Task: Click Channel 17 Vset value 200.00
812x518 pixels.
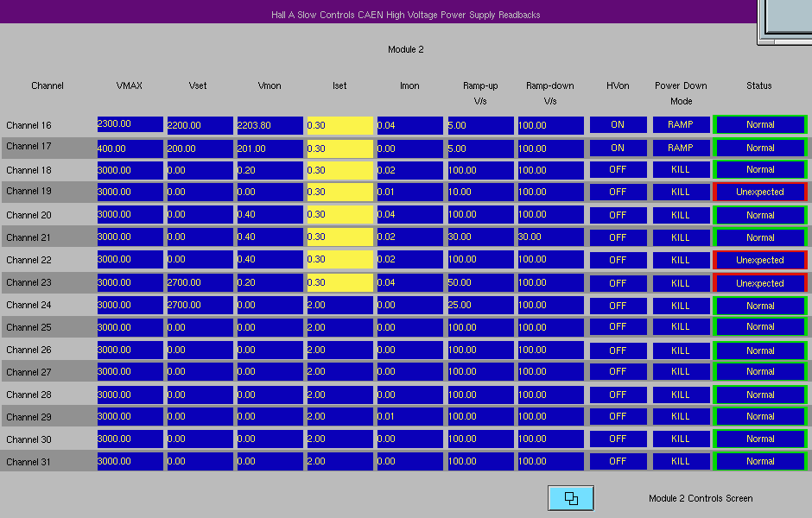Action: pos(200,149)
